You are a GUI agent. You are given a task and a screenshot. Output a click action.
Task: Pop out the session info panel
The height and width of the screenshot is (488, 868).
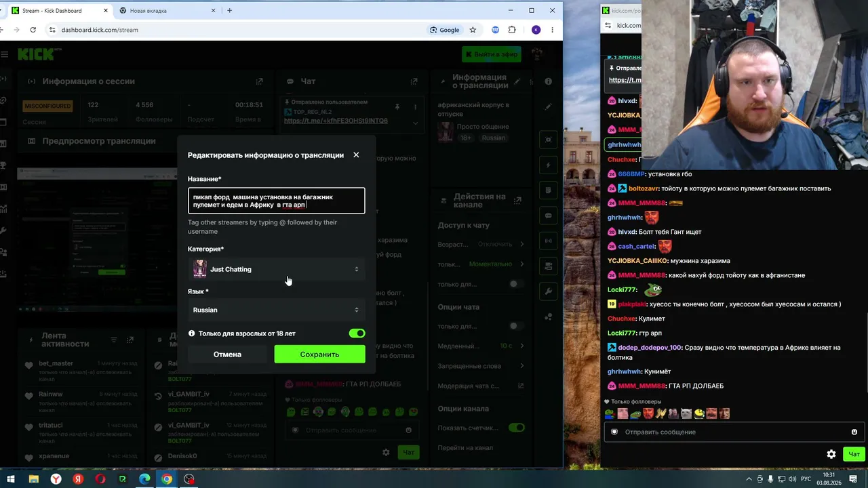[259, 81]
